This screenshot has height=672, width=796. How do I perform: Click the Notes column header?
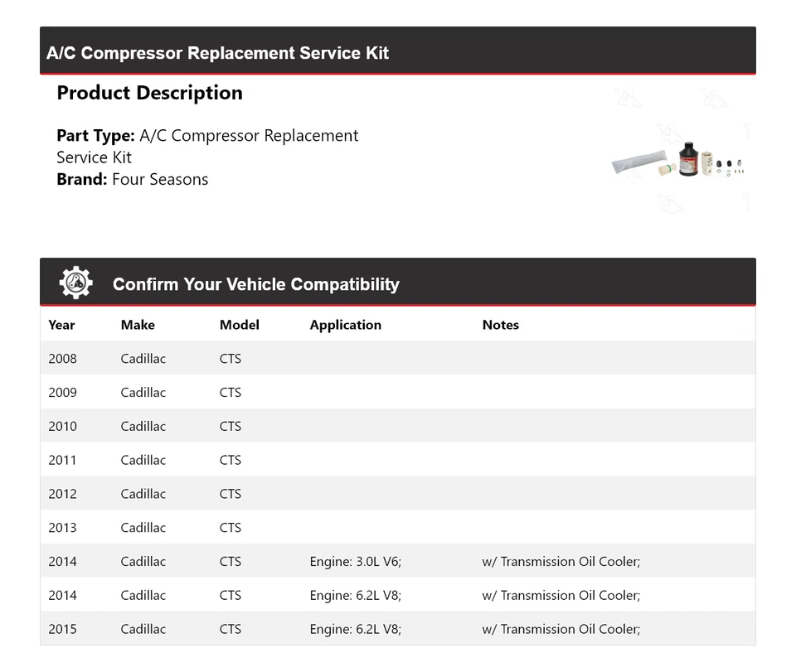point(500,325)
